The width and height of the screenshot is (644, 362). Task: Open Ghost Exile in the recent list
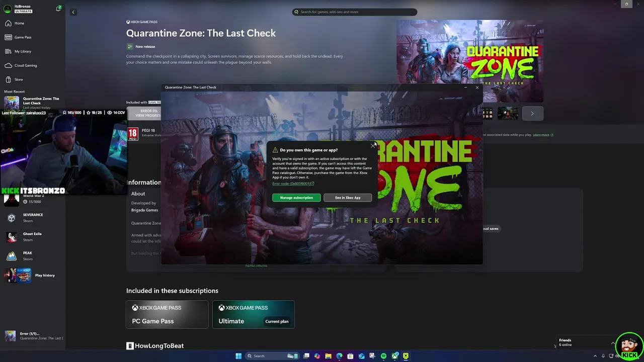(x=32, y=237)
